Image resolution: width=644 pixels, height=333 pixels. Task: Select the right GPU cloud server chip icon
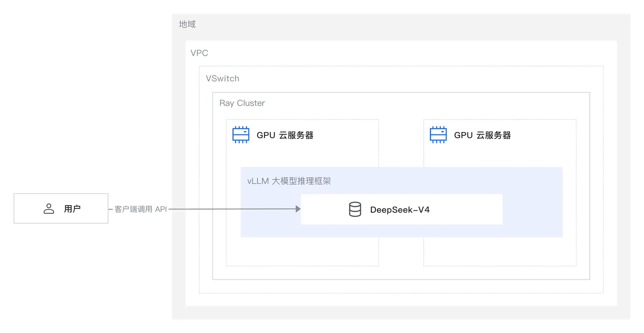tap(438, 135)
